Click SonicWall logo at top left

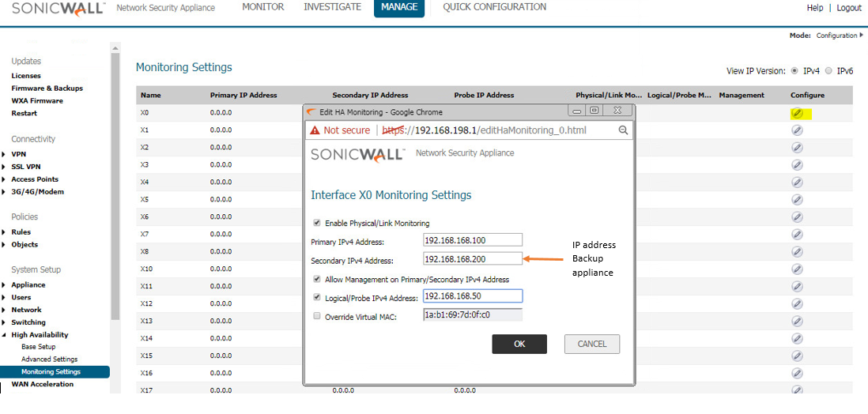click(58, 9)
